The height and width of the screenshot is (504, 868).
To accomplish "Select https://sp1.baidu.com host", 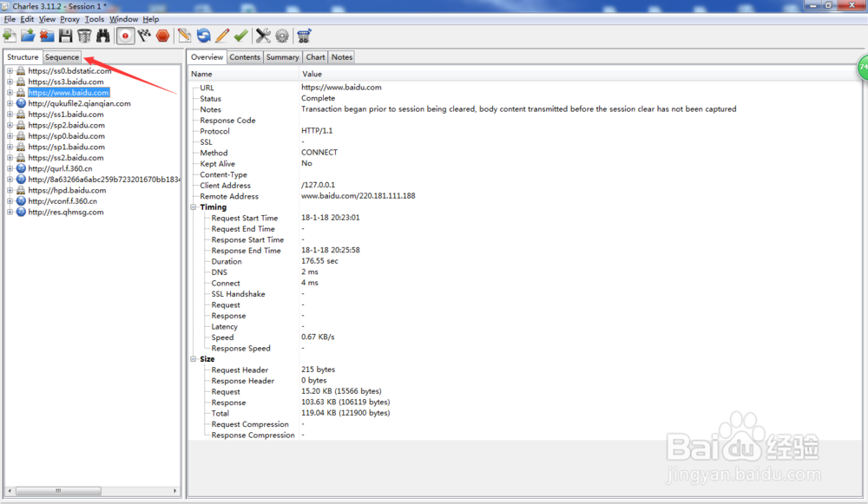I will pos(67,147).
